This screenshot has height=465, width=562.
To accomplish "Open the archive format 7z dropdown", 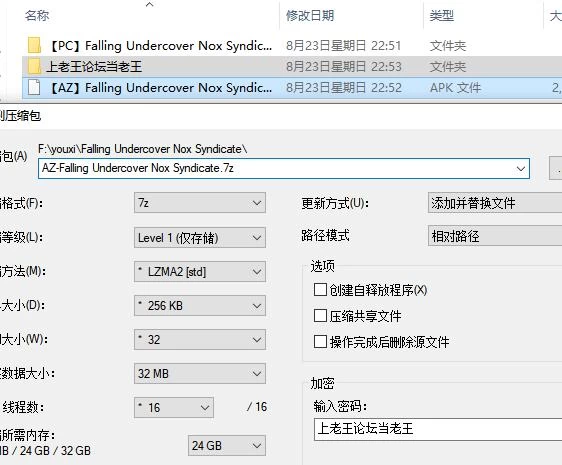I will coord(200,203).
